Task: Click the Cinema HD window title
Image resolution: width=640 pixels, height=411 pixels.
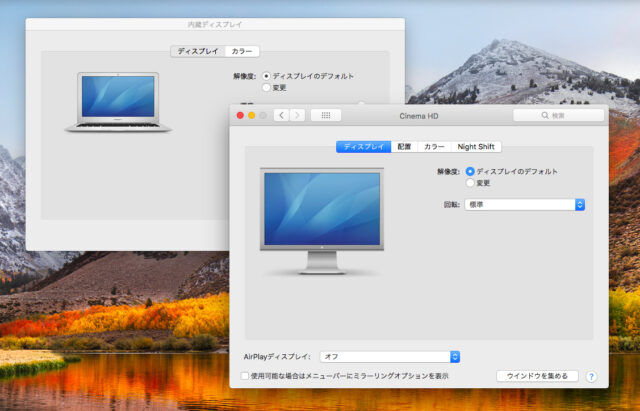Action: (x=419, y=116)
